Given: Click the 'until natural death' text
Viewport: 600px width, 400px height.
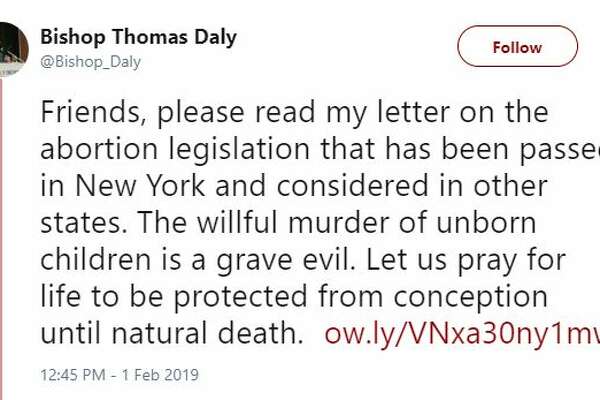Looking at the screenshot, I should coord(171,333).
